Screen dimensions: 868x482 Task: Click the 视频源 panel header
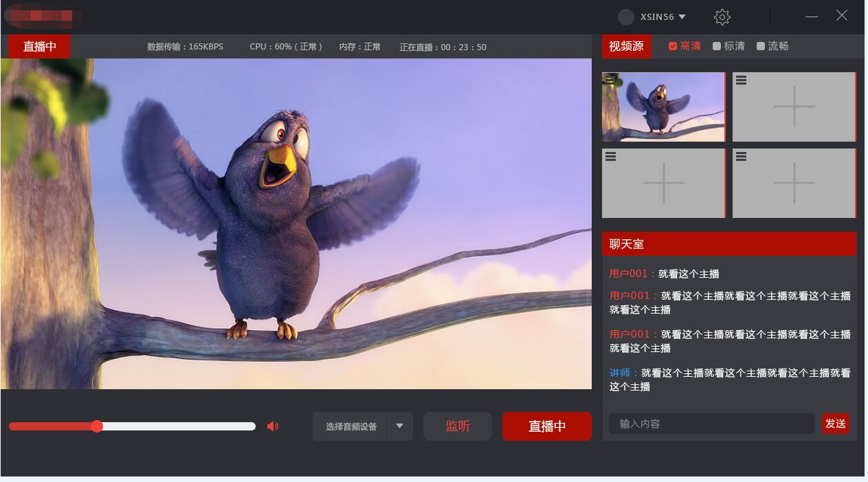click(x=626, y=46)
